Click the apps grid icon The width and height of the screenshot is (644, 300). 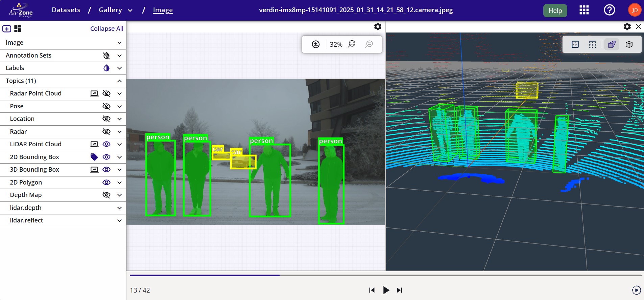[x=584, y=10]
